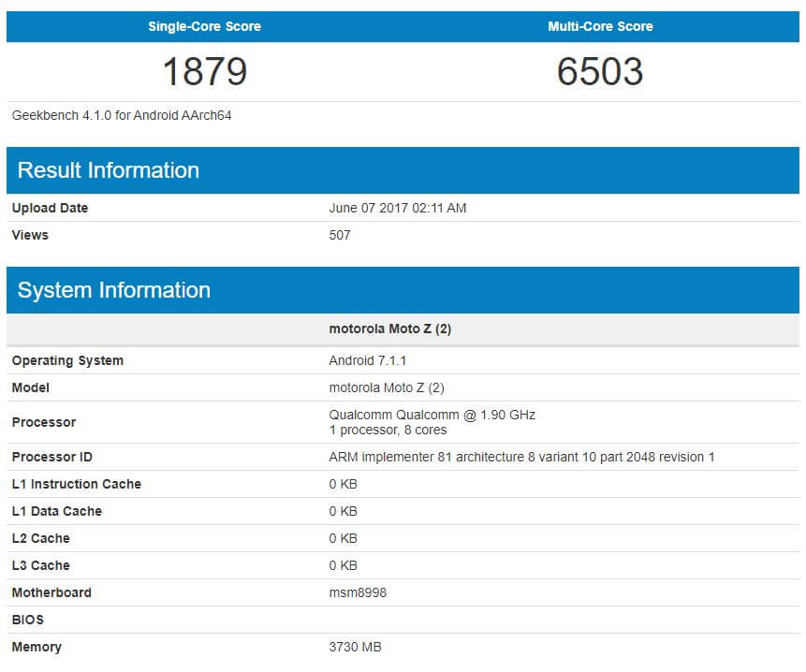Click the msm8998 motherboard value

pyautogui.click(x=358, y=592)
